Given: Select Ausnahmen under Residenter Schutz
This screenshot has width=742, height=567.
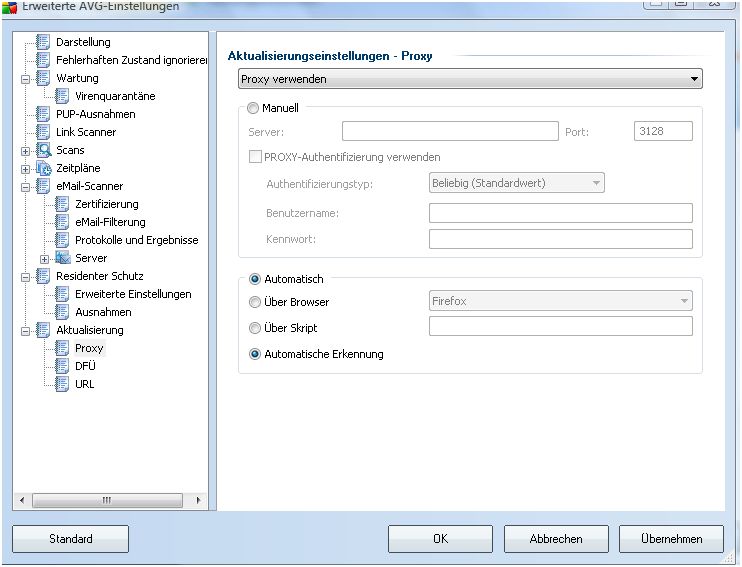Looking at the screenshot, I should [x=103, y=312].
